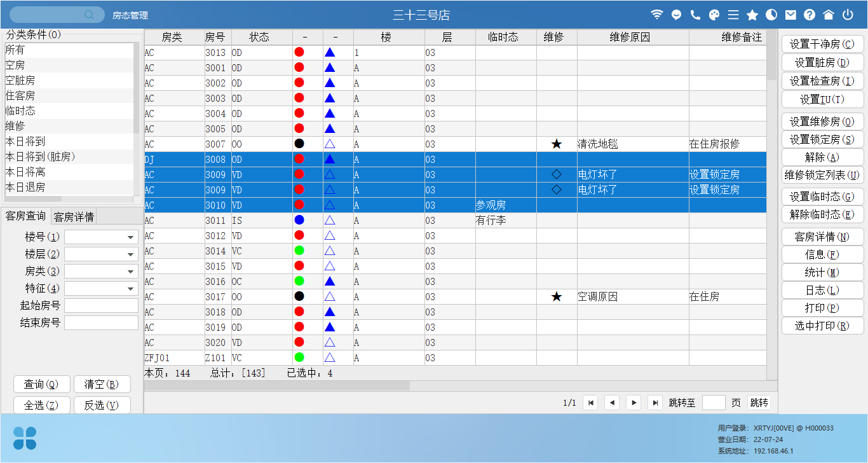868x463 pixels.
Task: Click the 反选(V) button
Action: click(102, 405)
